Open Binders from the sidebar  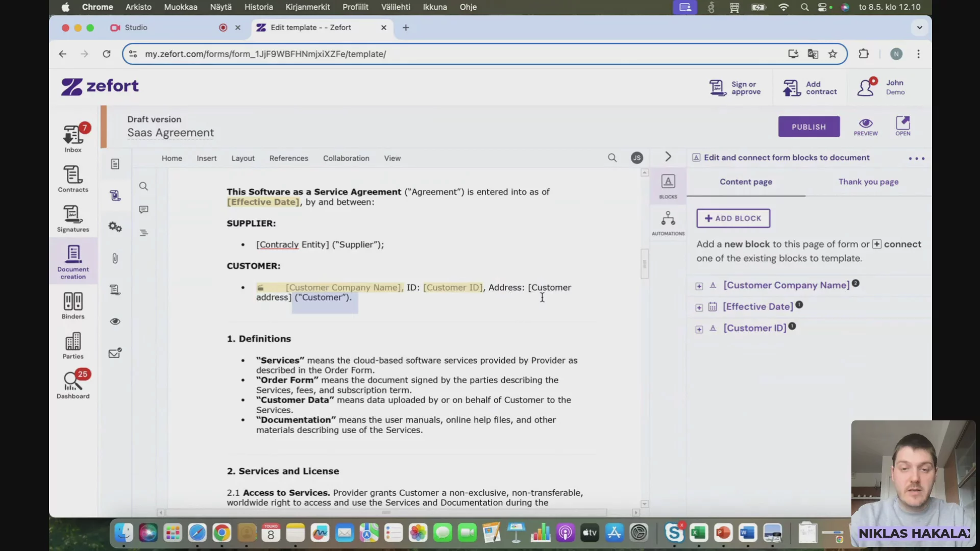(73, 305)
